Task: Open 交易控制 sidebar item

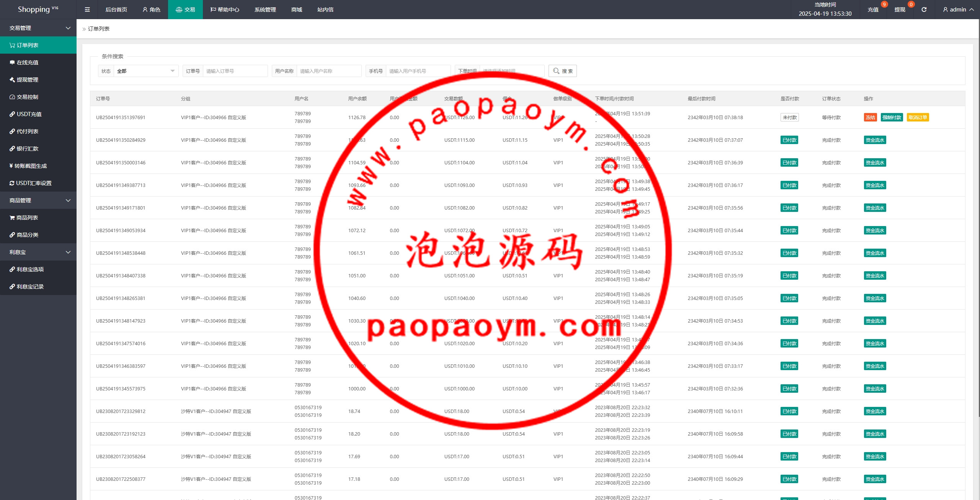Action: [x=38, y=97]
